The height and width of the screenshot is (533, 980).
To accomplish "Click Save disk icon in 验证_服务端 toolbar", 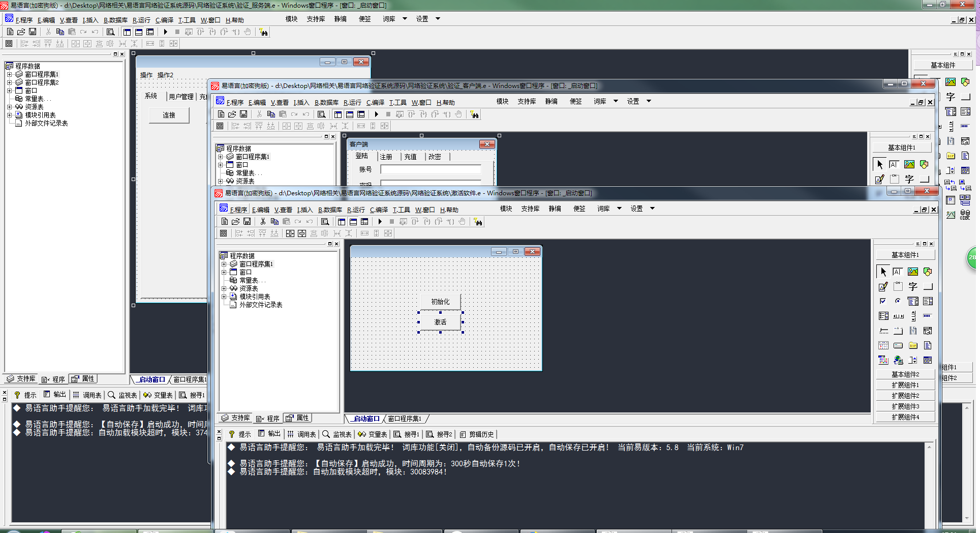I will coord(33,32).
